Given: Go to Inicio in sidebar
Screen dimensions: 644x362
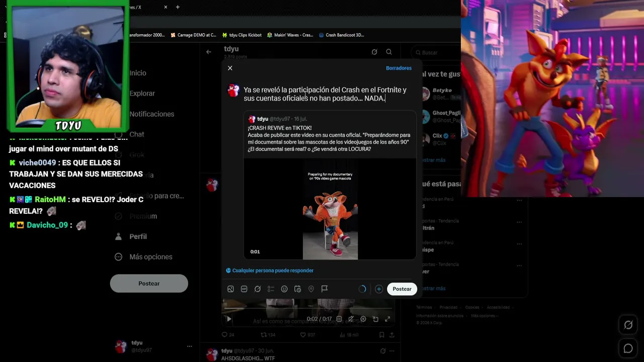Looking at the screenshot, I should [x=138, y=73].
